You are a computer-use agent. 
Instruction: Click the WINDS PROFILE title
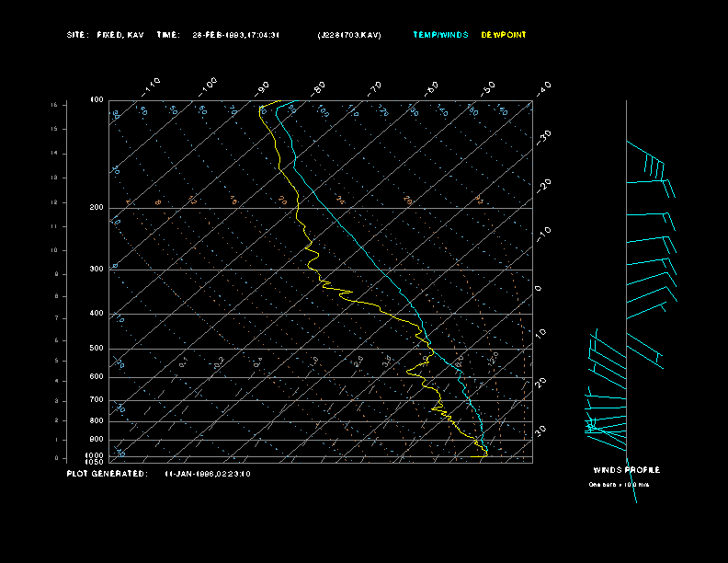coord(626,470)
